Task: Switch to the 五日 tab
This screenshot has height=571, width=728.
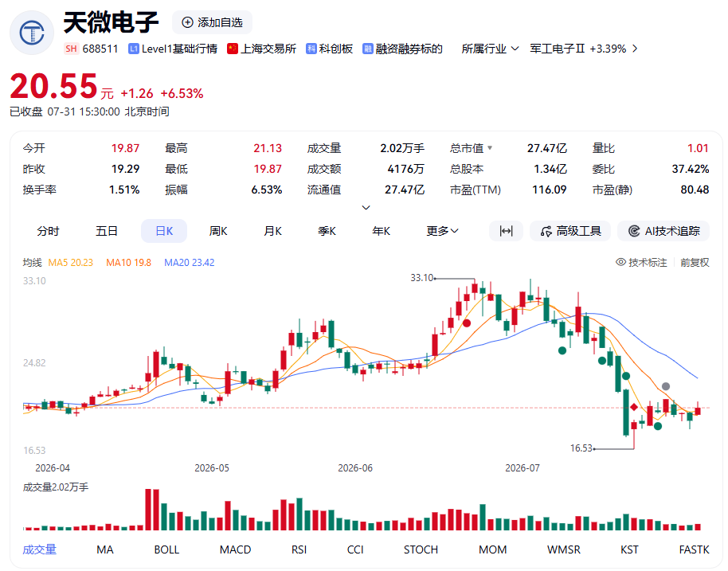Action: coord(106,231)
